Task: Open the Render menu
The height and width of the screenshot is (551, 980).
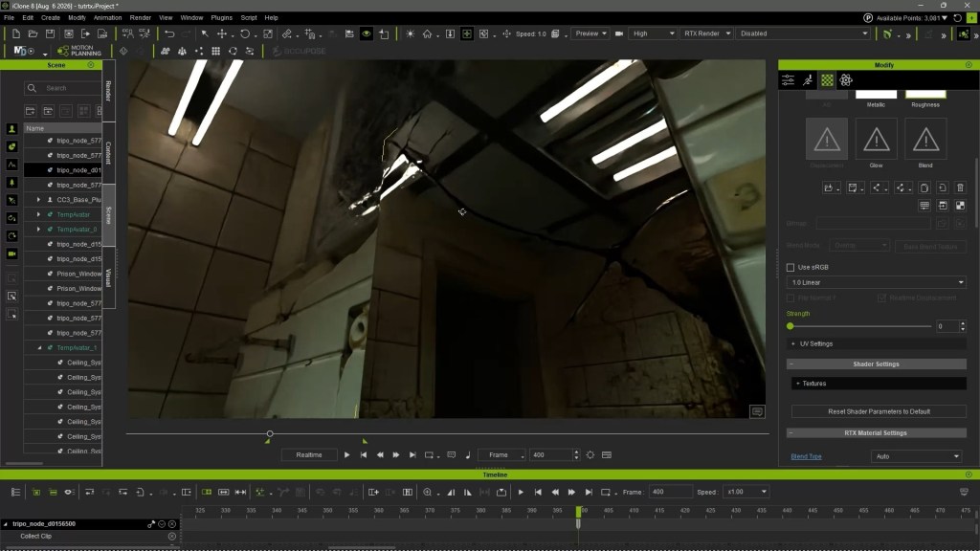Action: tap(140, 17)
